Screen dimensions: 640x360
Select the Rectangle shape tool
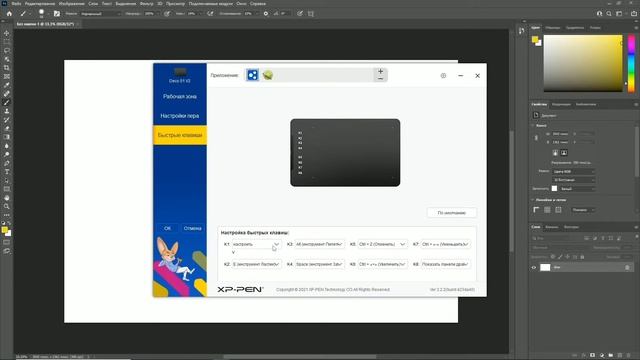(7, 189)
